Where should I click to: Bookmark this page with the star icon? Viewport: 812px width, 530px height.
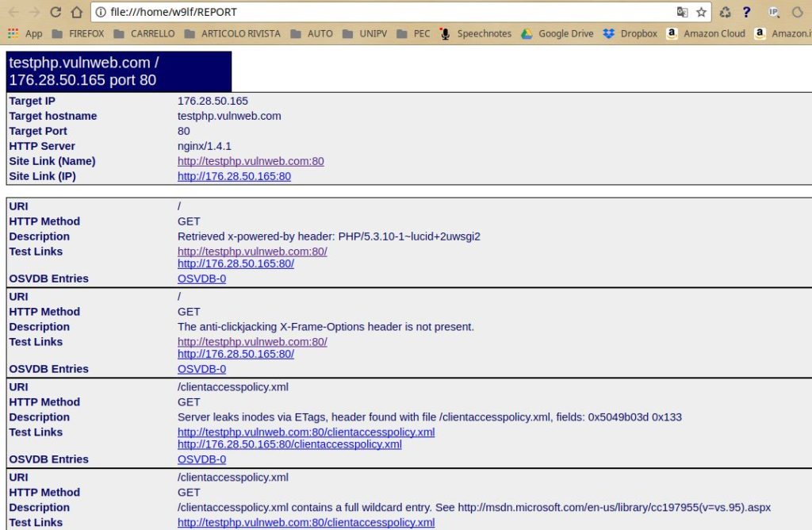[x=701, y=12]
